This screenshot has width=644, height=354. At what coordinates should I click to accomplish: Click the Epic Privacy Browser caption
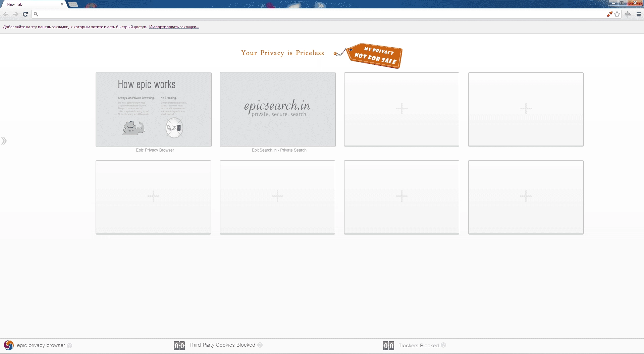point(155,150)
